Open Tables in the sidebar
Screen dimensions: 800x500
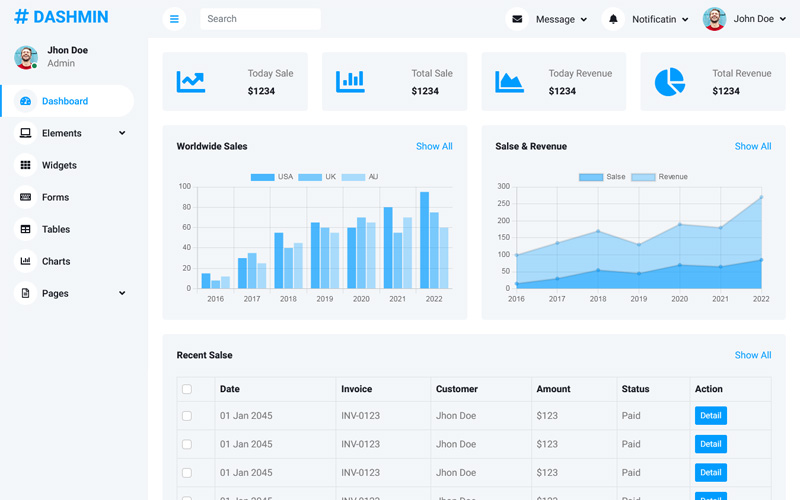55,229
